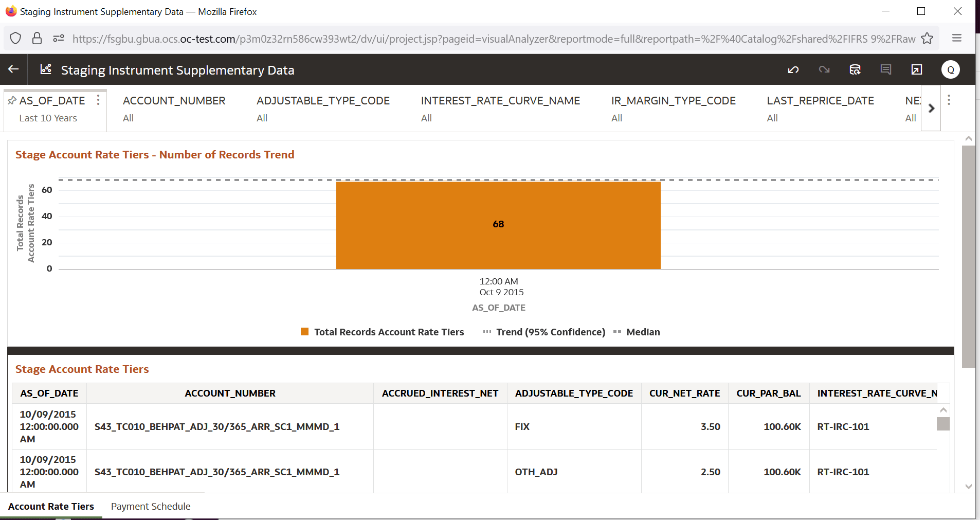This screenshot has height=520, width=980.
Task: Click the Export/Present icon in the toolbar
Action: (917, 69)
